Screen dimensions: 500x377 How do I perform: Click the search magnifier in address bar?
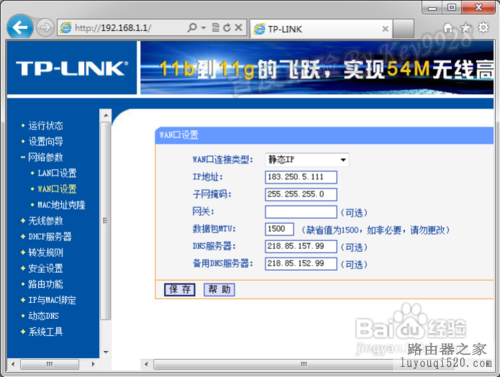[x=192, y=27]
